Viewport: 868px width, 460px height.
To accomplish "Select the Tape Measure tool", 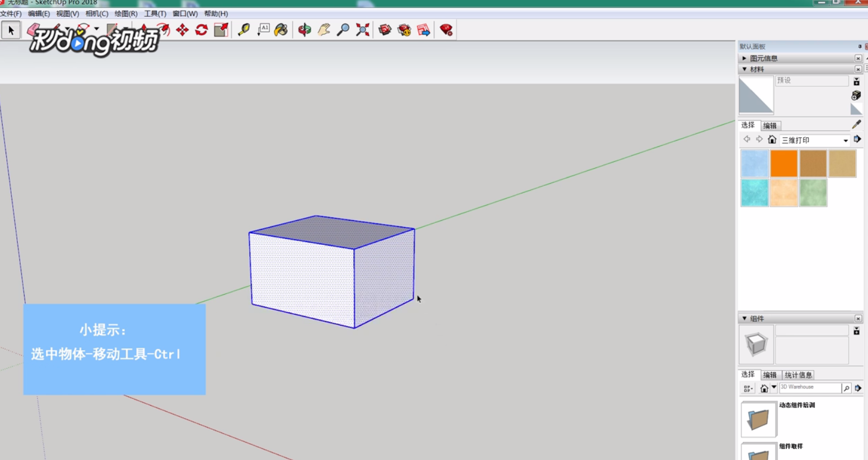I will point(244,30).
